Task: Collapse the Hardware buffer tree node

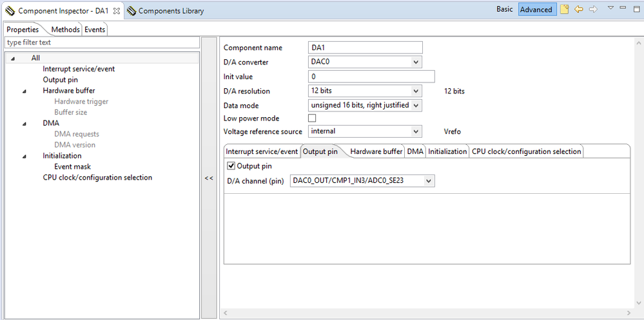Action: click(24, 91)
